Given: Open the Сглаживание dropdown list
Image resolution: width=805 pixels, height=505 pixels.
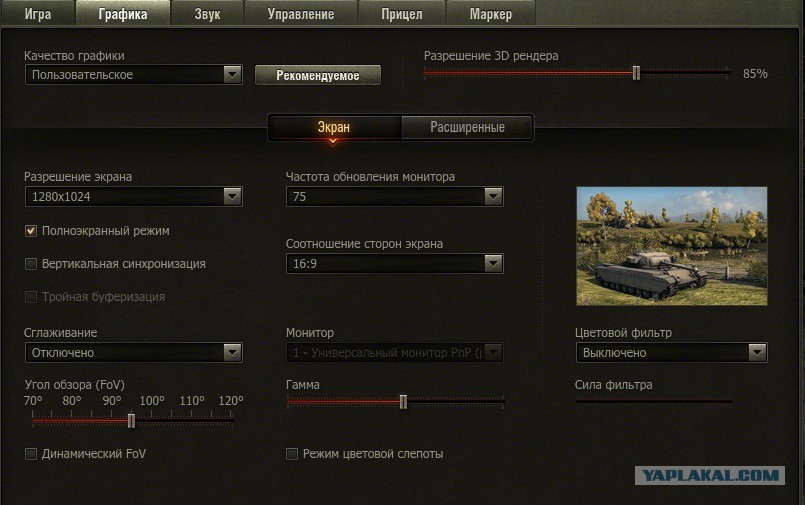Looking at the screenshot, I should [x=133, y=353].
